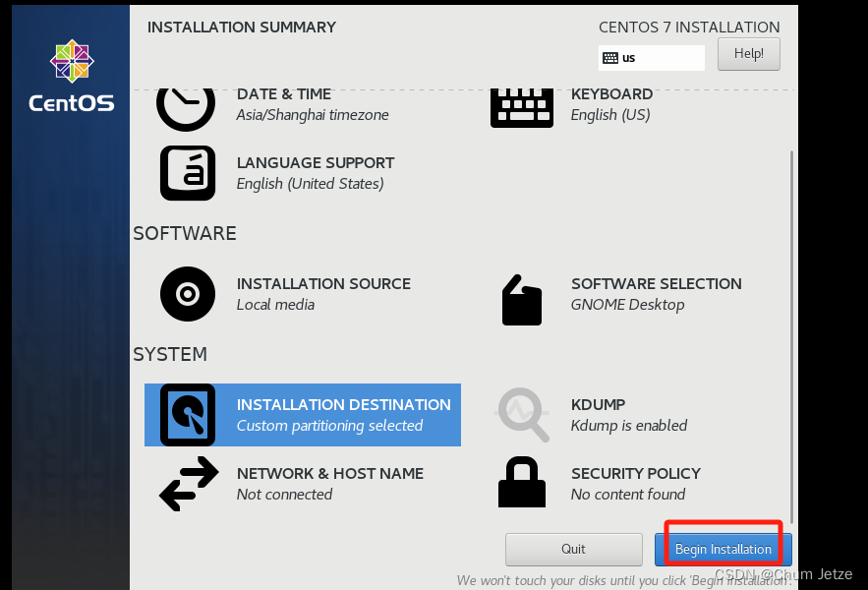Click the Security Policy padlock icon

coord(521,482)
